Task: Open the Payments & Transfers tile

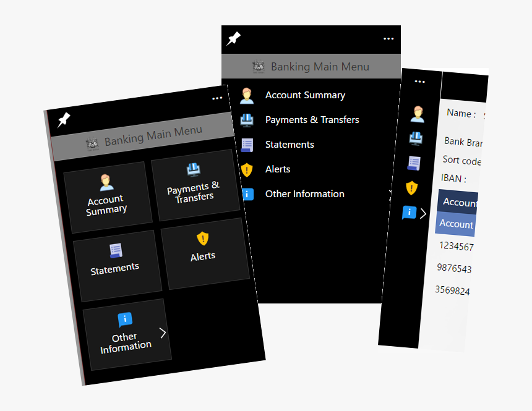Action: (x=193, y=185)
